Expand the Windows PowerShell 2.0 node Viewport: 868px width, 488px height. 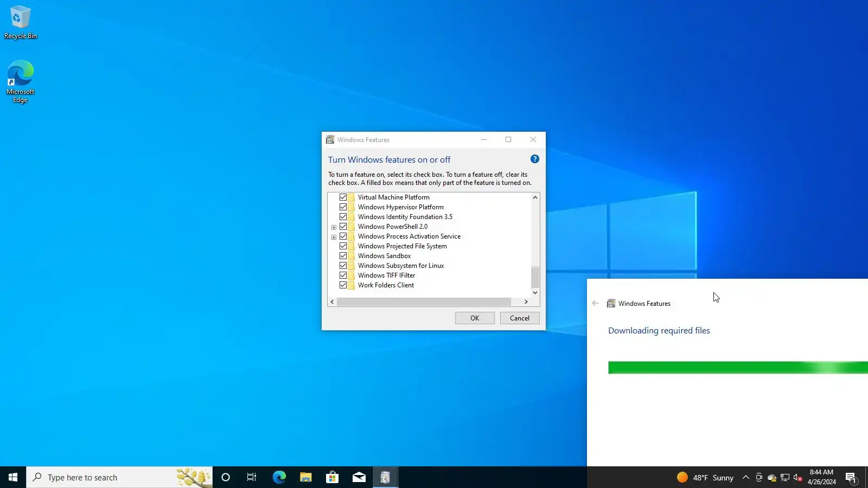point(334,227)
